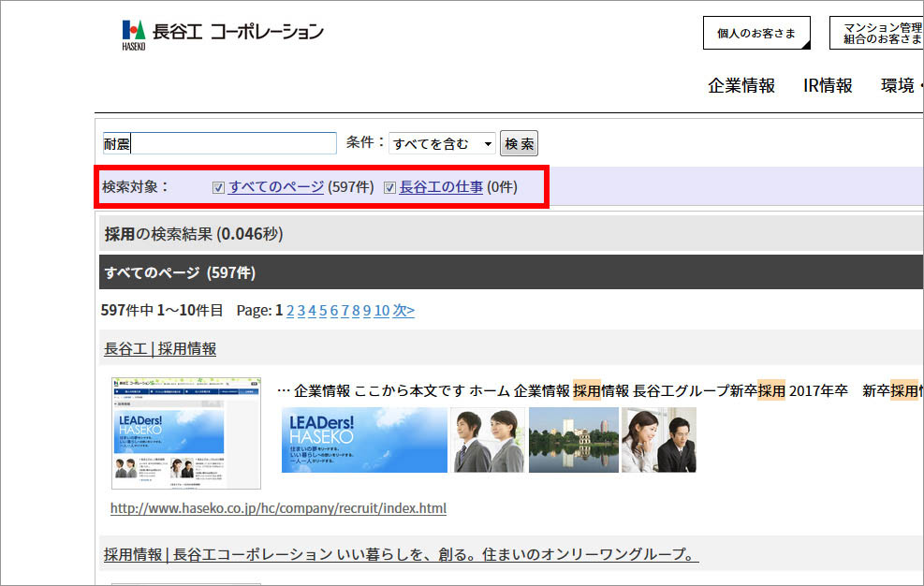Click the 長谷工 コーポレーション company name
The height and width of the screenshot is (586, 924).
tap(238, 32)
